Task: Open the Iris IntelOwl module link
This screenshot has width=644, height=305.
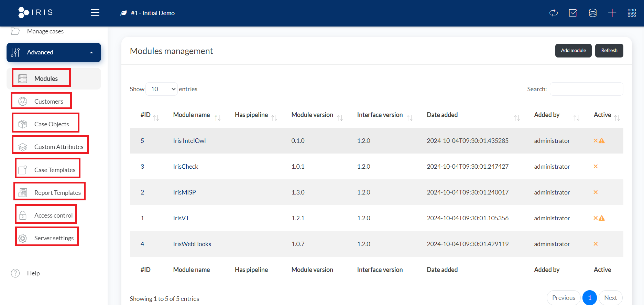Action: tap(189, 141)
